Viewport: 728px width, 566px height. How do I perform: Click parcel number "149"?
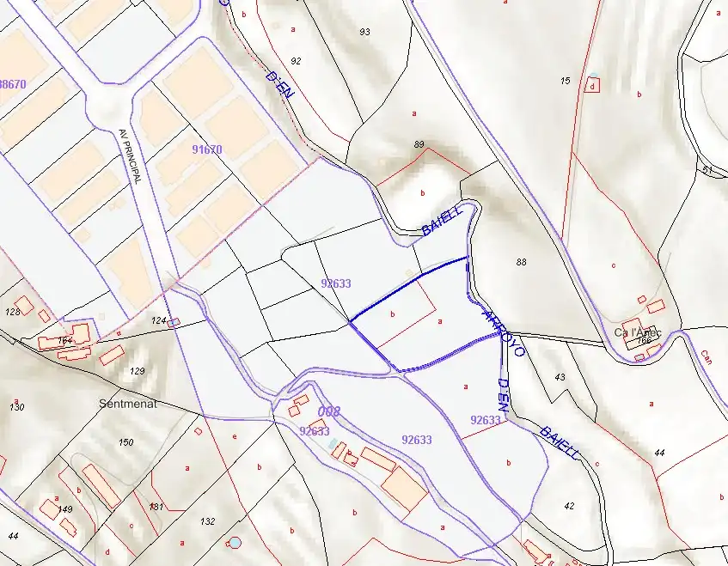pyautogui.click(x=65, y=509)
